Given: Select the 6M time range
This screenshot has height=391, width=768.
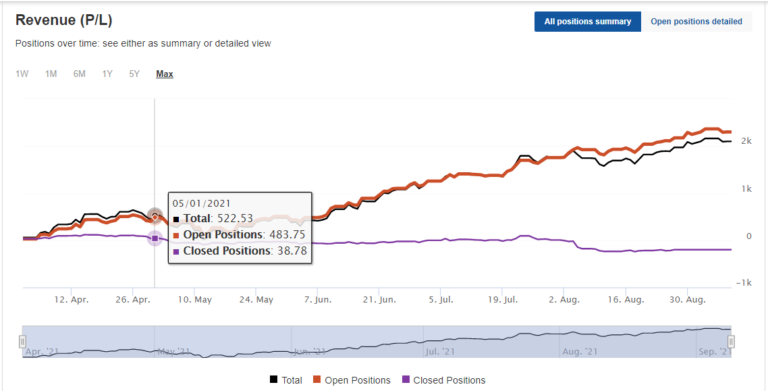Looking at the screenshot, I should (x=79, y=74).
